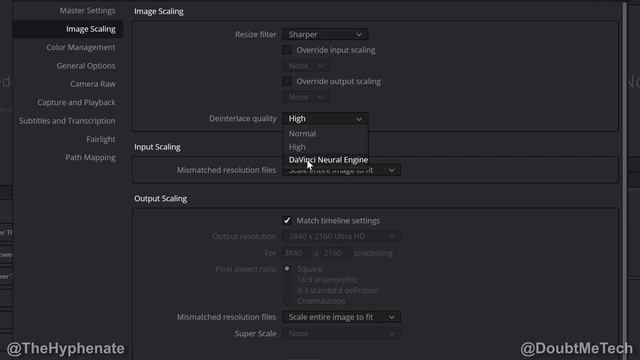Screen dimensions: 640x360
Task: Open the disabled dropdown under Override input scaling
Action: pyautogui.click(x=306, y=66)
